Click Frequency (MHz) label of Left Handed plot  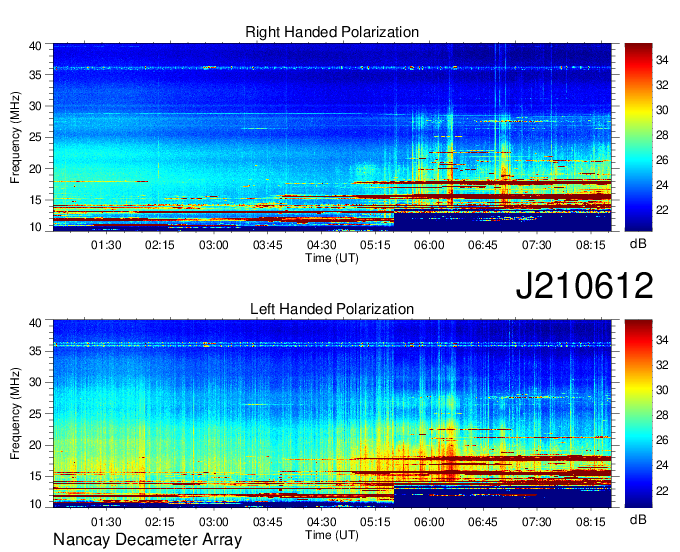click(x=15, y=414)
